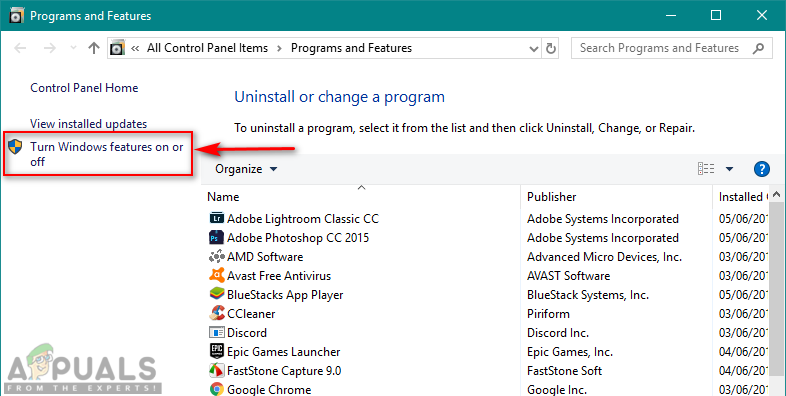Go up one folder level

click(x=94, y=48)
